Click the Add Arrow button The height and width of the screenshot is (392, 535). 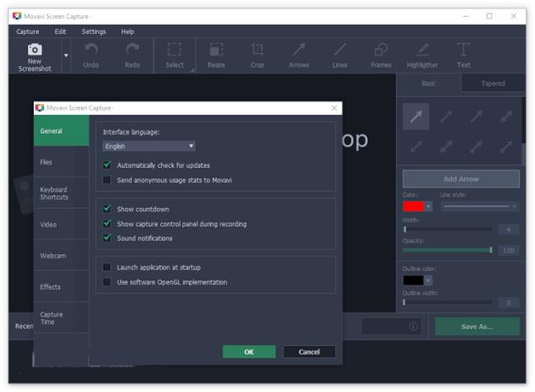461,179
